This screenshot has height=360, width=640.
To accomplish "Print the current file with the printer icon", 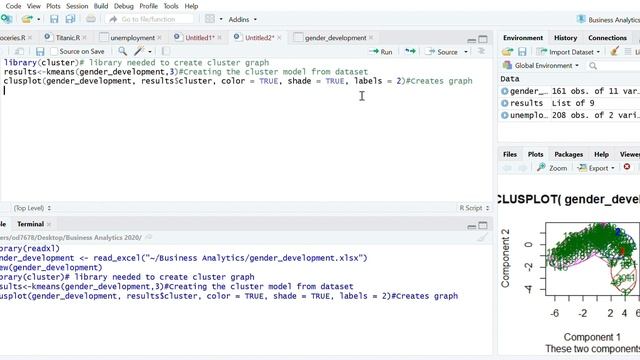I will point(91,19).
